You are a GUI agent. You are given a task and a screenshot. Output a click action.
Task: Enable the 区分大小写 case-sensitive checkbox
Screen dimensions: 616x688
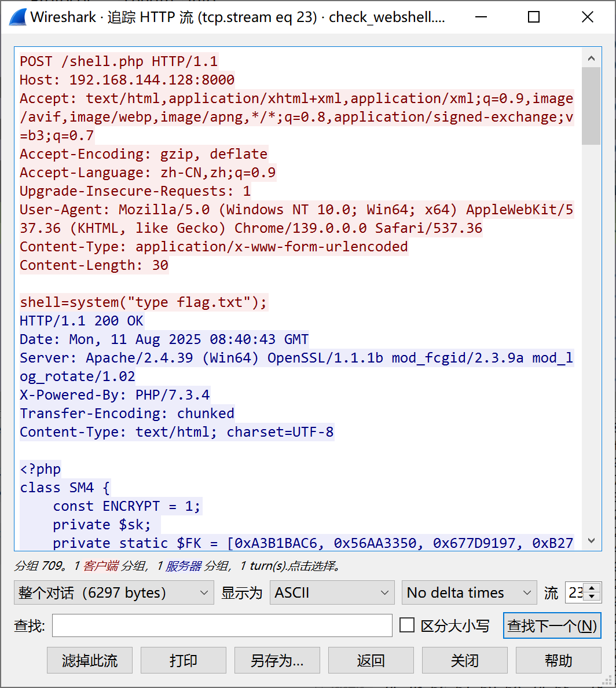pyautogui.click(x=408, y=625)
